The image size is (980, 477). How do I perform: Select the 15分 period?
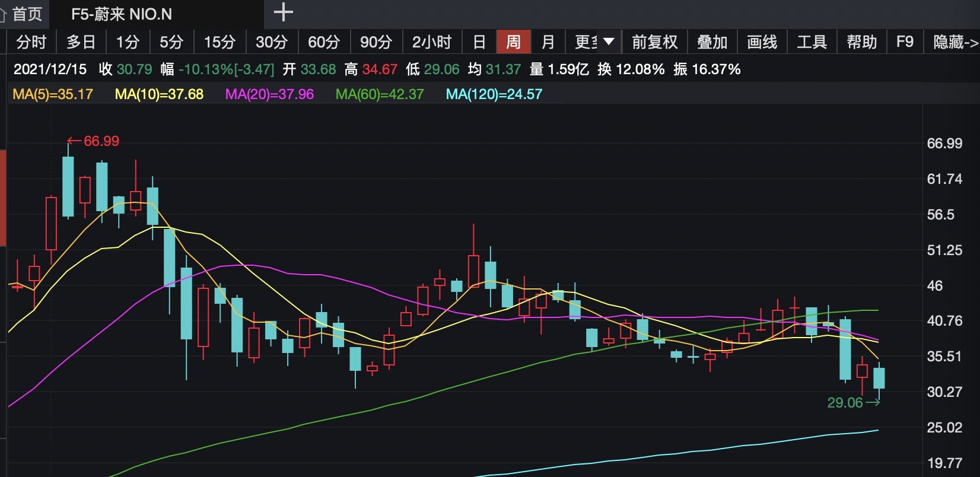tap(219, 42)
